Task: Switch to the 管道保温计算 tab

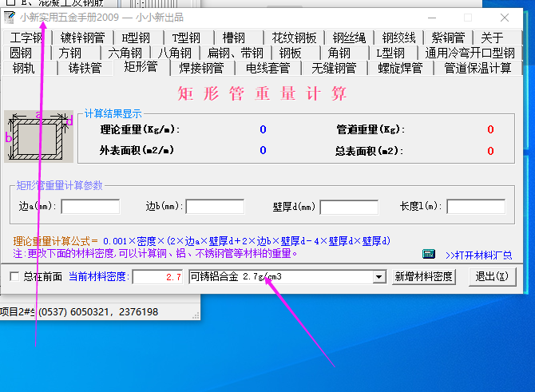Action: [x=478, y=68]
